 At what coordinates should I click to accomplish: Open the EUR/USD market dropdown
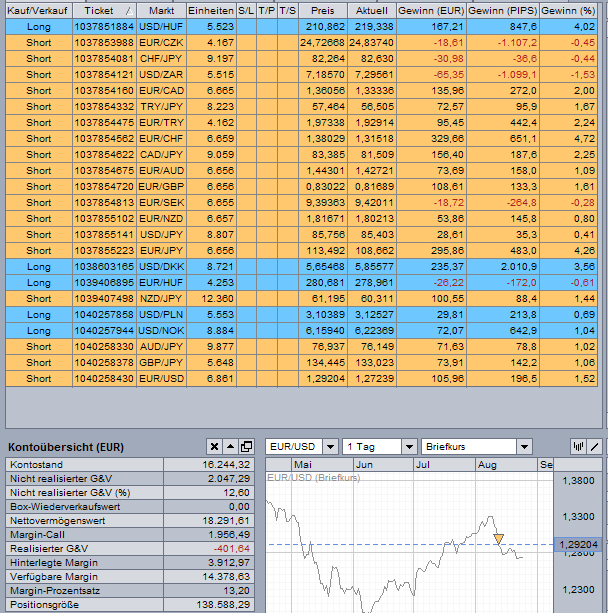[x=330, y=447]
